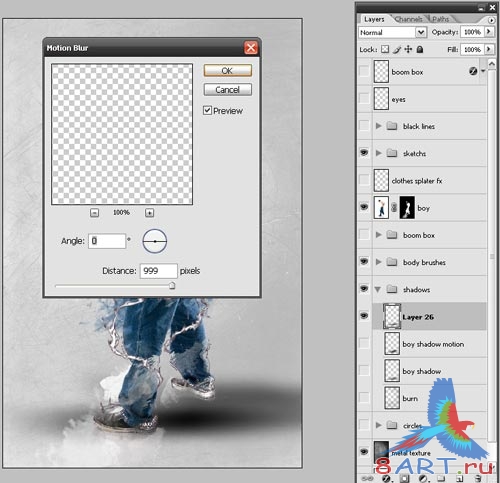Select Lock all padlock icon
The width and height of the screenshot is (500, 483).
pos(420,49)
